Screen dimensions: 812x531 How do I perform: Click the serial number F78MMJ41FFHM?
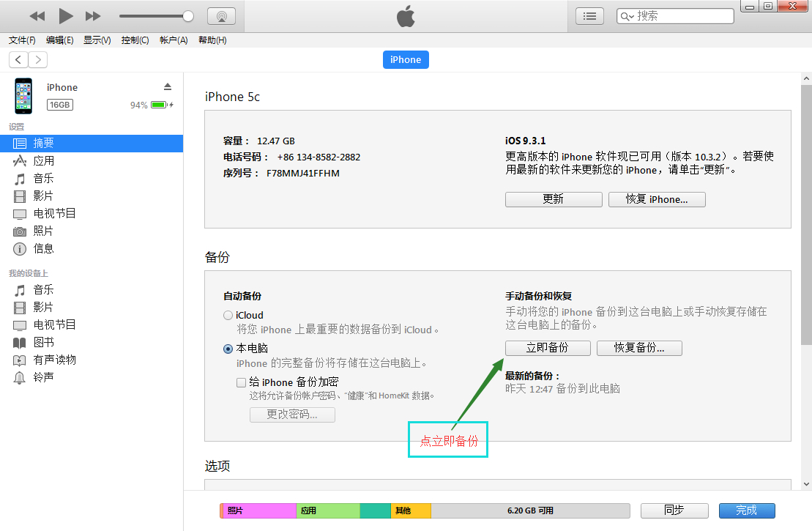click(303, 173)
